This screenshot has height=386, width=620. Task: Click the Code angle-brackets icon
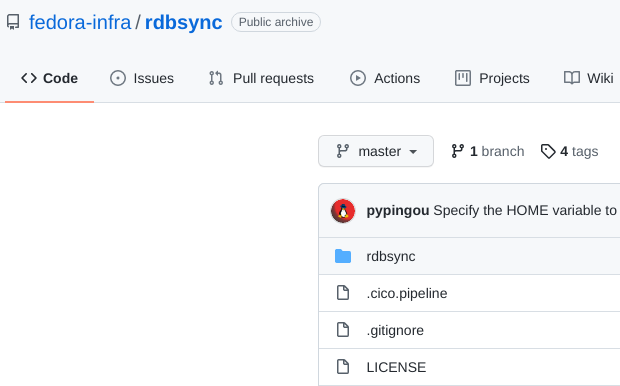click(x=29, y=78)
